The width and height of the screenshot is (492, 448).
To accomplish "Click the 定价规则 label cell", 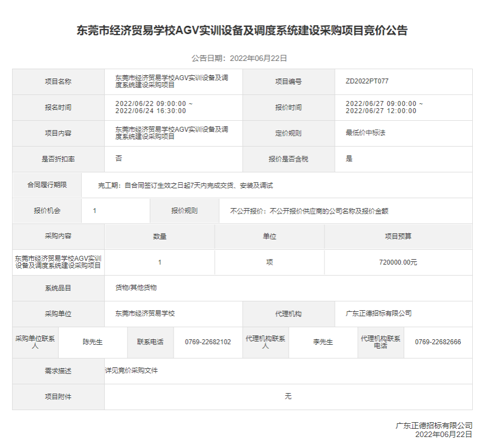I will click(x=288, y=133).
